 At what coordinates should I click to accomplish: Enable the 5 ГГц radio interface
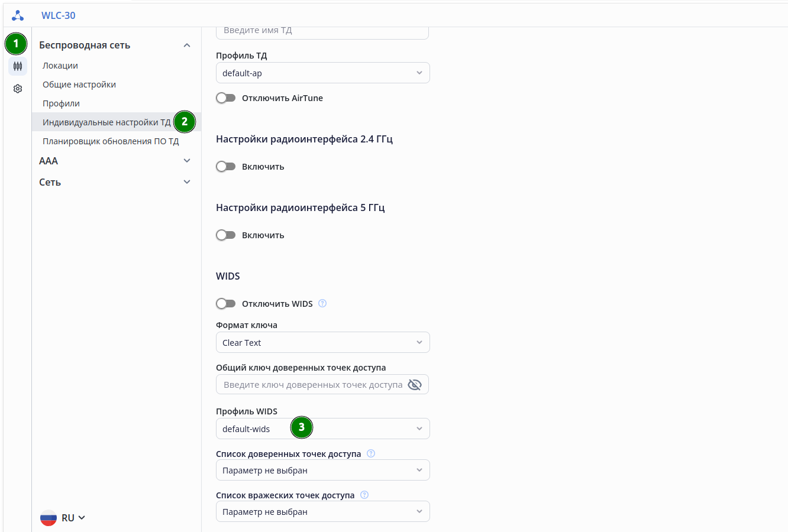point(226,235)
